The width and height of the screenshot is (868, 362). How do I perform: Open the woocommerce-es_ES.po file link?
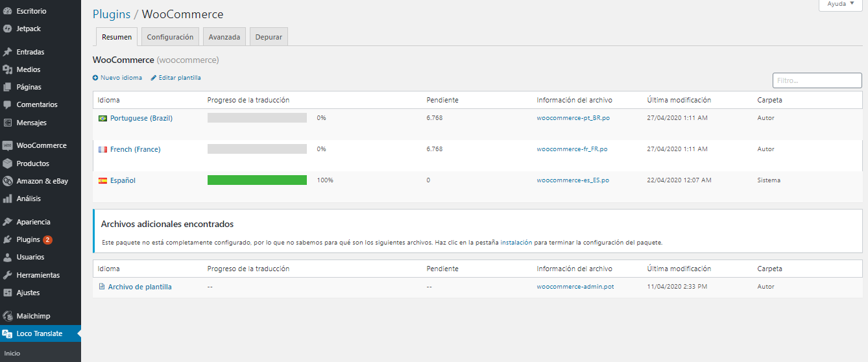tap(573, 180)
